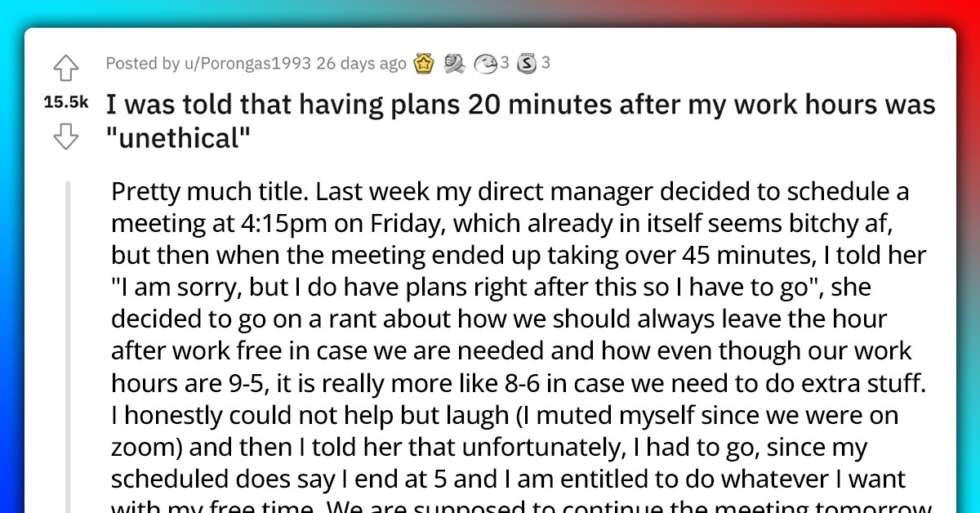Click the 15.5k vote score
Screen dimensions: 980x513
click(65, 100)
